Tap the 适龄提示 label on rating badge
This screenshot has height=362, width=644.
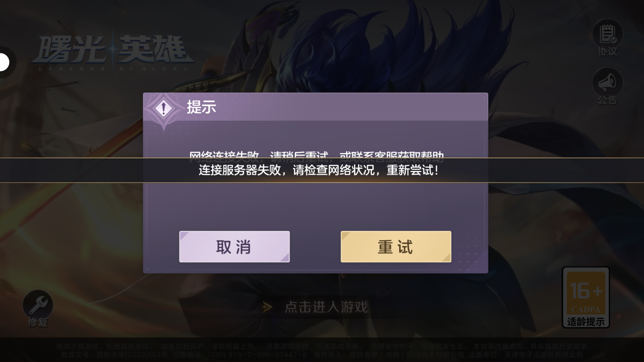coord(586,321)
